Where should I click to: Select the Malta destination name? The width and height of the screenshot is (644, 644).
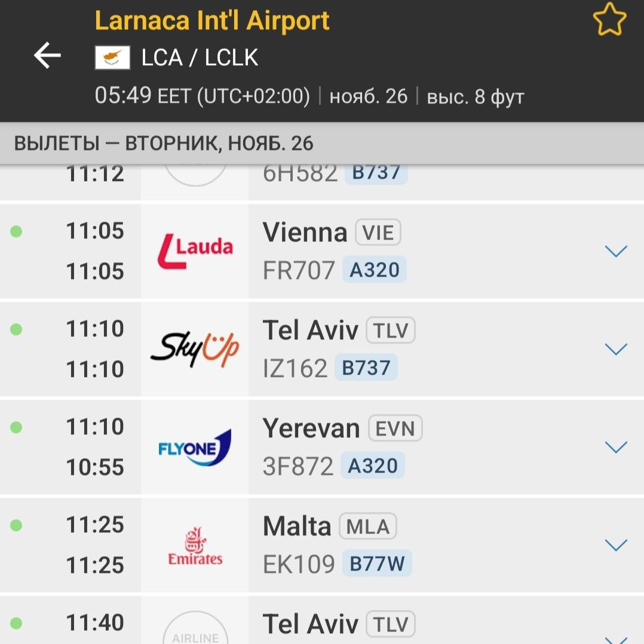tap(297, 526)
